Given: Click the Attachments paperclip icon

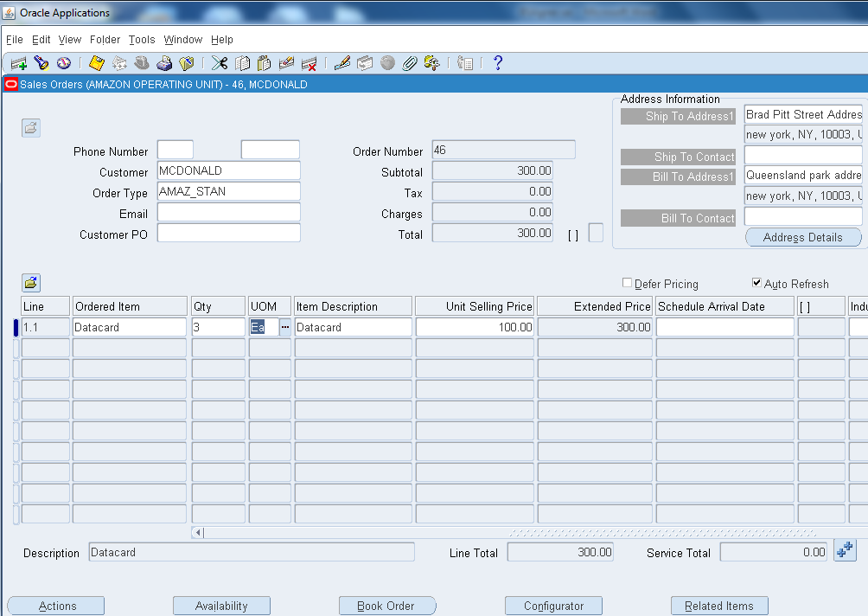Looking at the screenshot, I should click(x=409, y=63).
